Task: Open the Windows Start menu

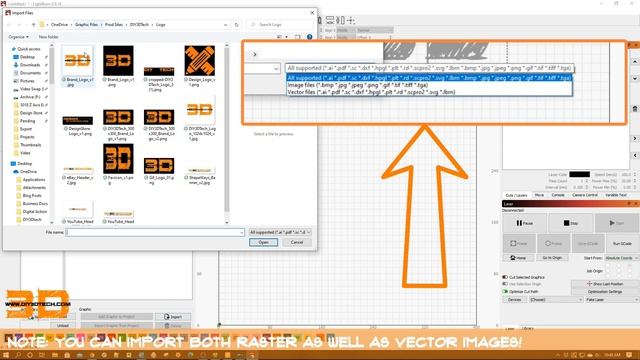Action: pos(6,355)
